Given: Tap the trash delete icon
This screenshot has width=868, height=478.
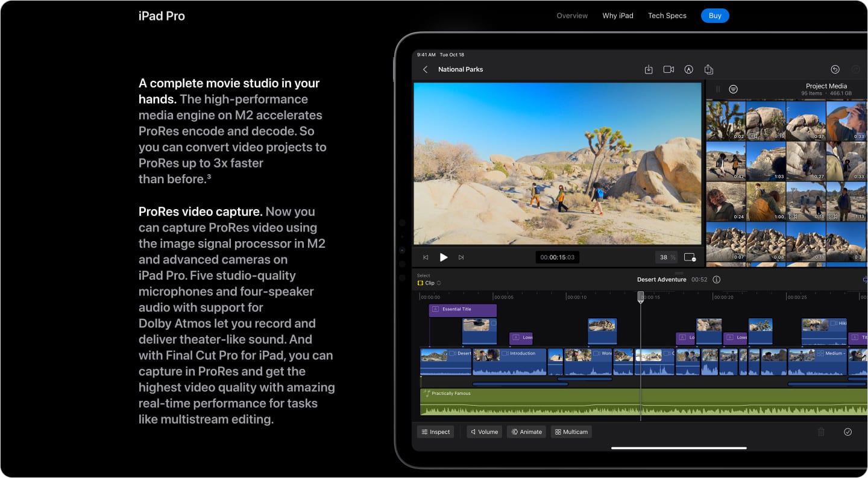Looking at the screenshot, I should [820, 432].
